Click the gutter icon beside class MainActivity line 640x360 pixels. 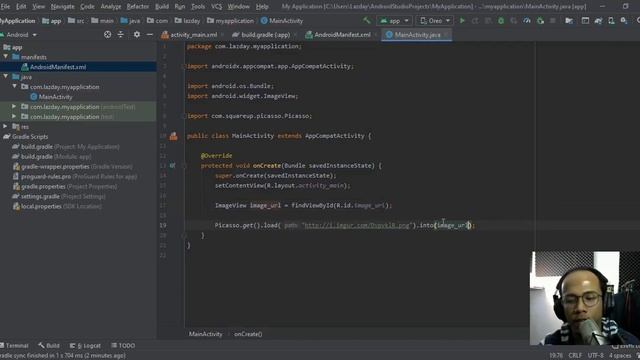173,136
